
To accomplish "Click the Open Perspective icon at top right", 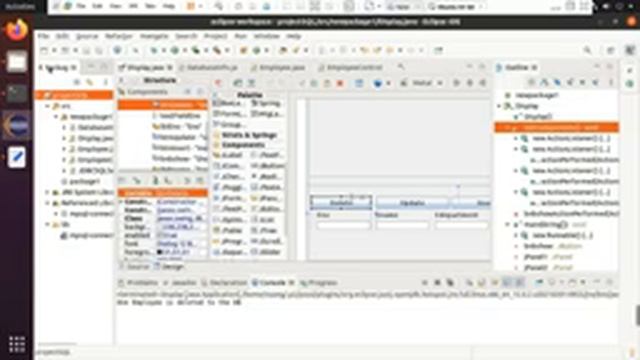I will click(611, 50).
